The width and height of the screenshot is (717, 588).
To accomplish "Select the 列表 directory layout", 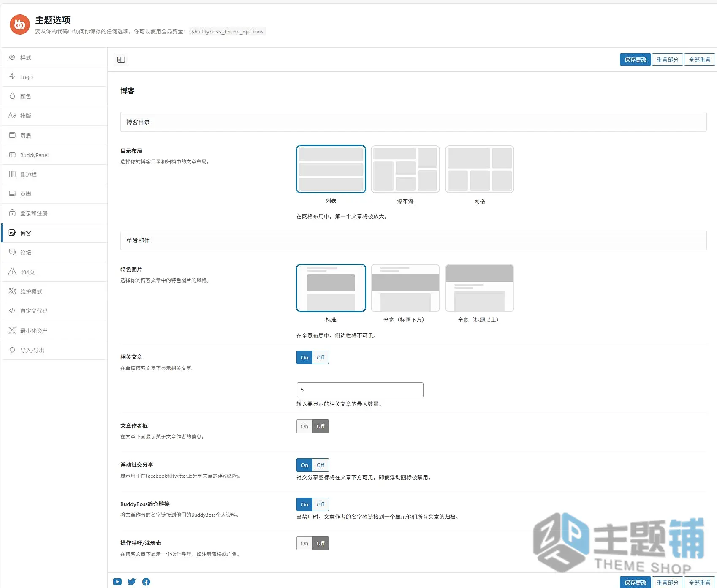I will (331, 169).
